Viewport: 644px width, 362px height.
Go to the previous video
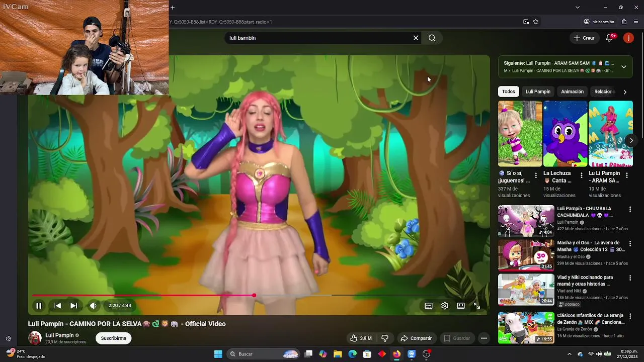57,306
